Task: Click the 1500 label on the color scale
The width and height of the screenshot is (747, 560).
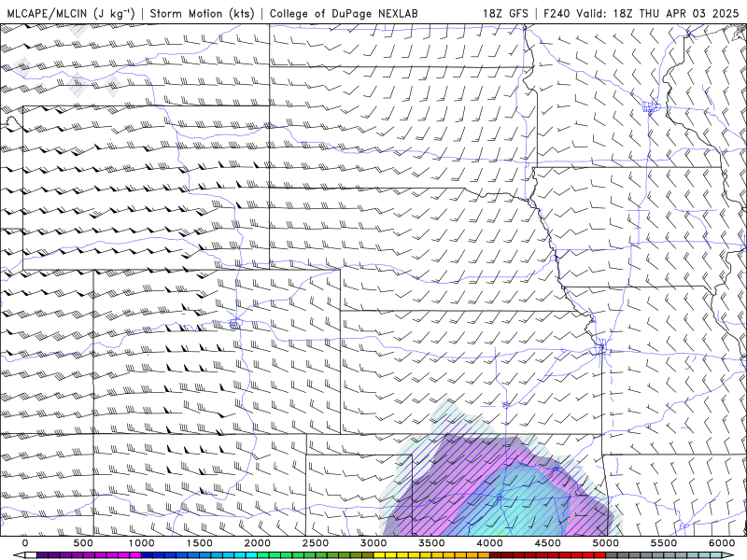Action: 199,543
